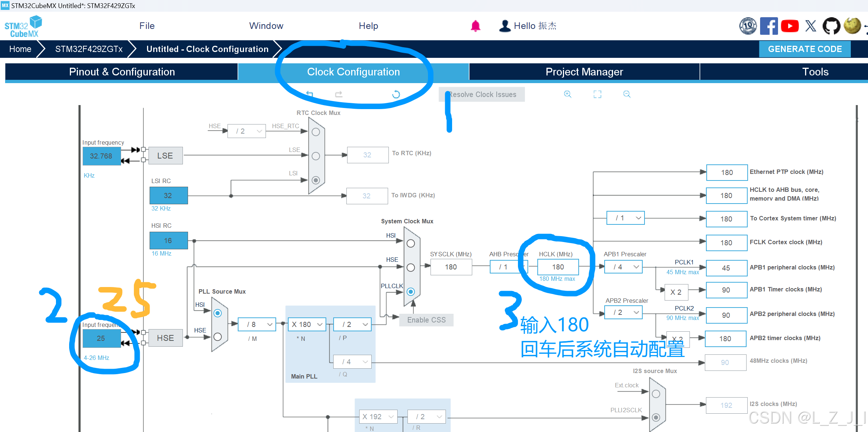
Task: Open the GitHub icon link
Action: tap(831, 26)
